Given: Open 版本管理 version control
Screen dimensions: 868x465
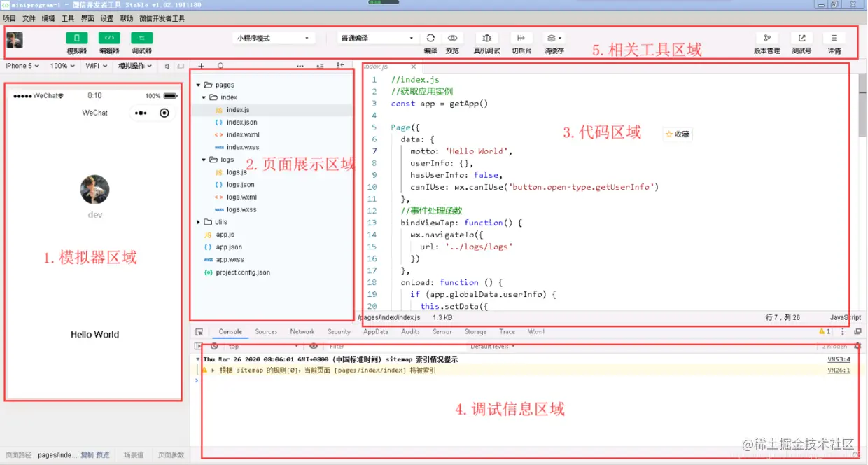Looking at the screenshot, I should pos(767,38).
